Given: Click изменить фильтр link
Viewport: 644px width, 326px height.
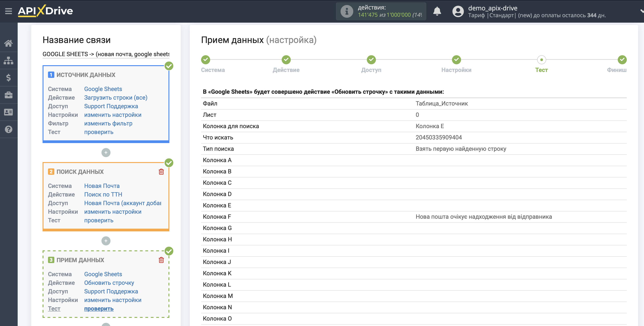Looking at the screenshot, I should 108,124.
